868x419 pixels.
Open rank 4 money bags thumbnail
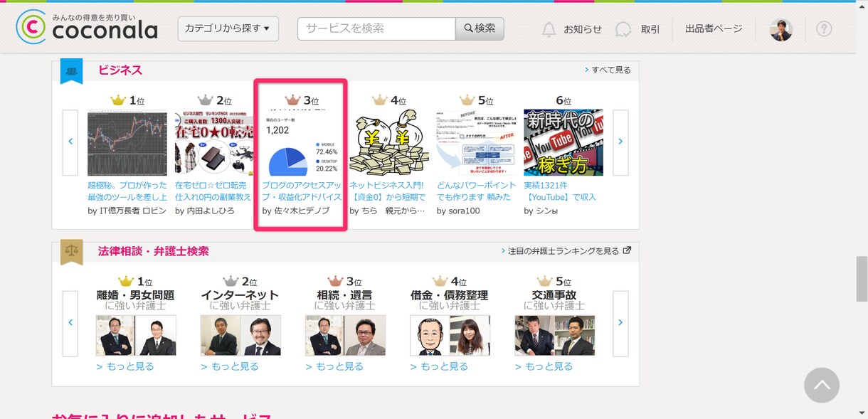tap(389, 142)
